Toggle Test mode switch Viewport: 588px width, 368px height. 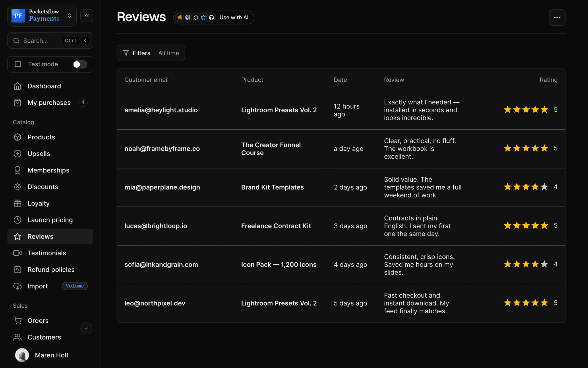click(x=80, y=64)
